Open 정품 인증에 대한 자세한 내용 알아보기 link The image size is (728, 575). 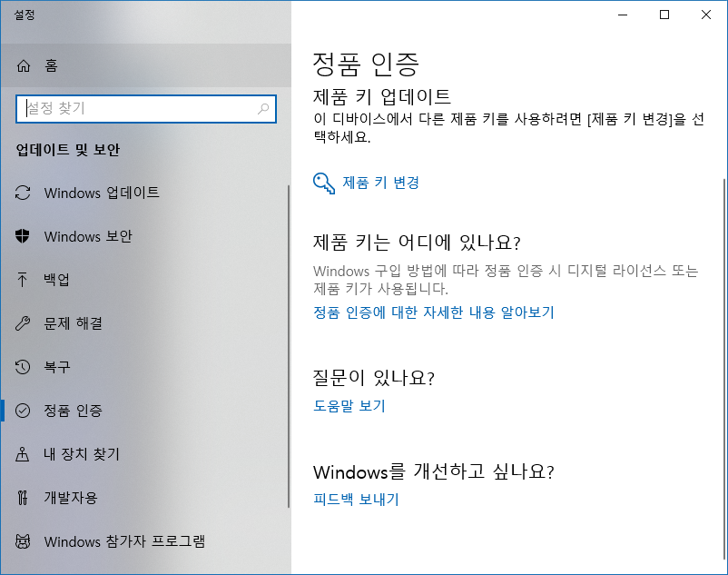[434, 312]
